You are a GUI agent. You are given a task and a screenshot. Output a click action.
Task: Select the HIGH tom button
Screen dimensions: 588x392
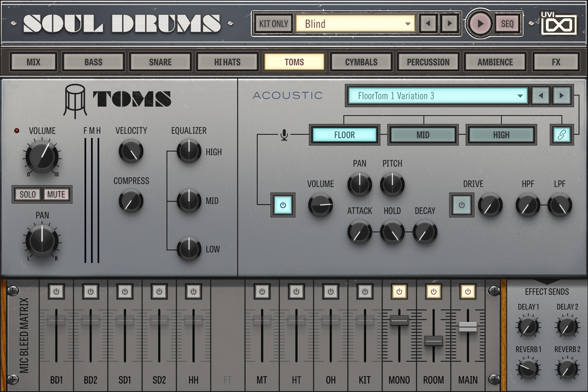tap(501, 135)
